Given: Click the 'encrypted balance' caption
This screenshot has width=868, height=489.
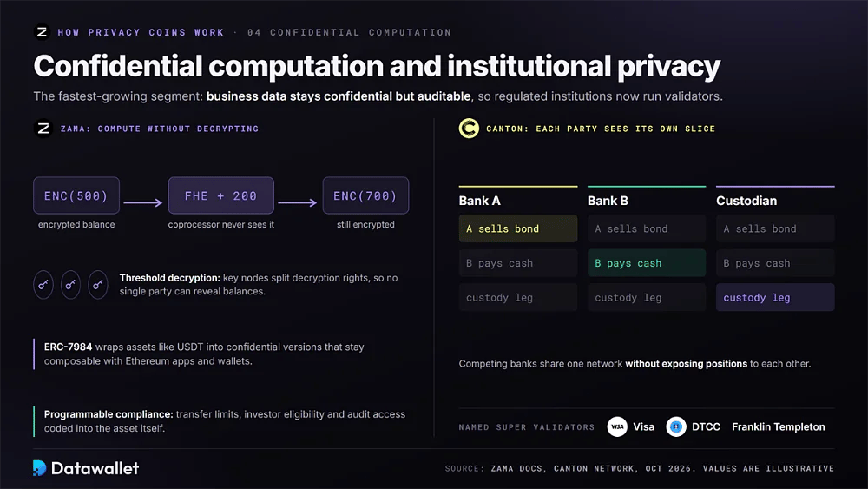Looking at the screenshot, I should click(x=76, y=224).
